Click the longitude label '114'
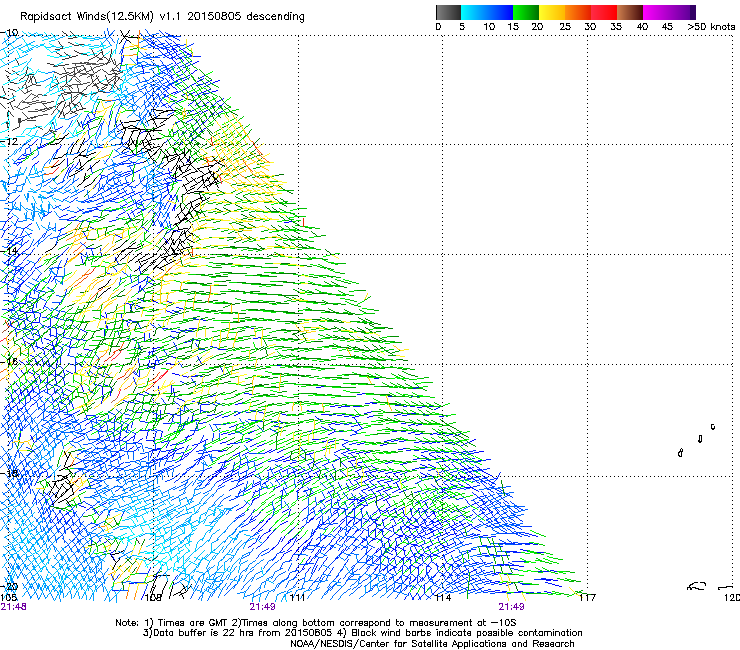This screenshot has width=740, height=650. (x=442, y=598)
